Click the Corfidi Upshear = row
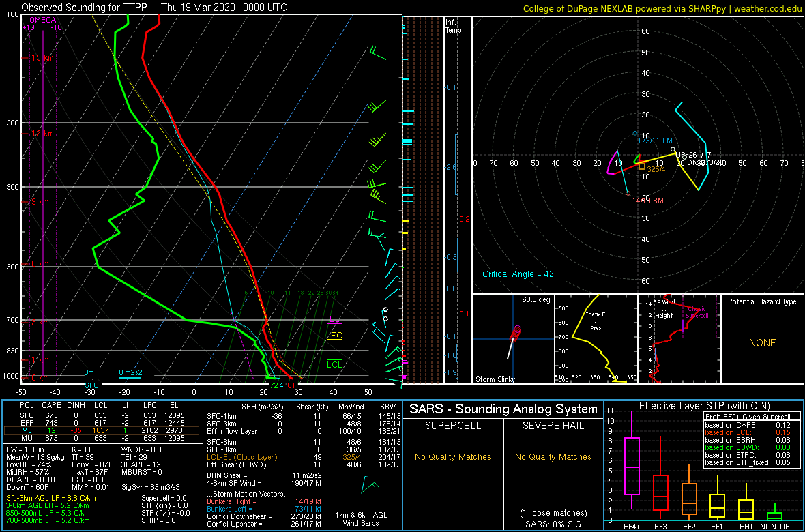The width and height of the screenshot is (805, 532). 265,523
